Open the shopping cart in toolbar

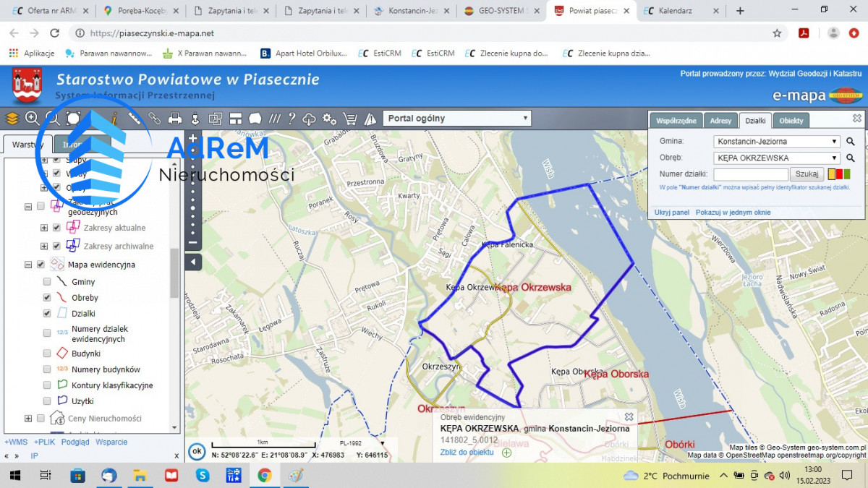click(x=350, y=119)
